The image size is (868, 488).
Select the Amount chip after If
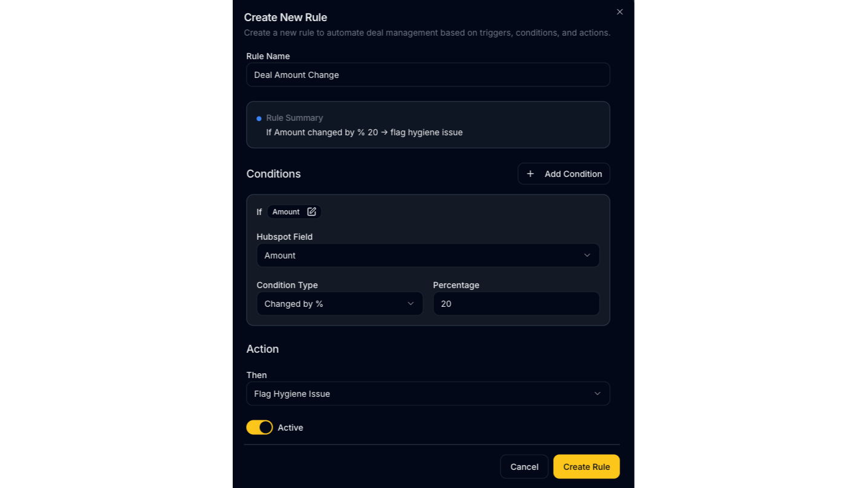coord(285,211)
